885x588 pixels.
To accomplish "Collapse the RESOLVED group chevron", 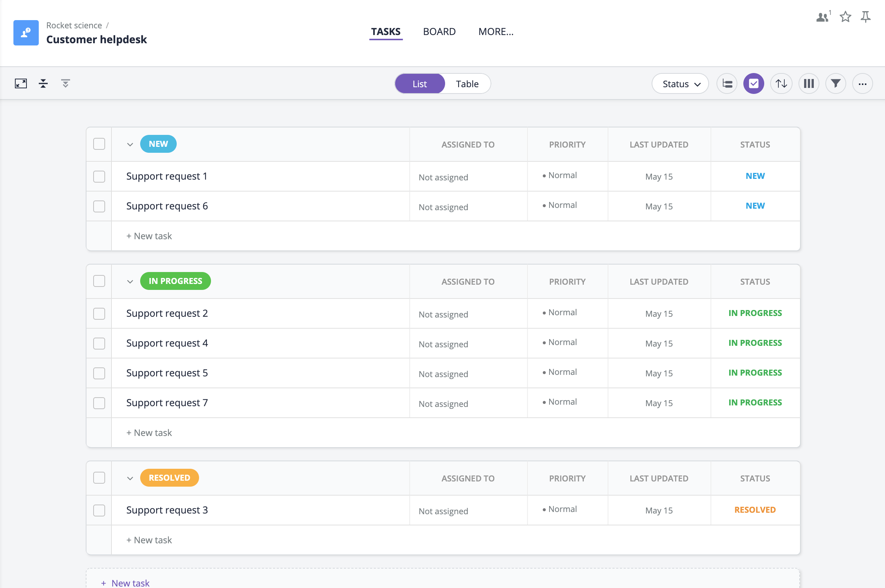I will (130, 478).
